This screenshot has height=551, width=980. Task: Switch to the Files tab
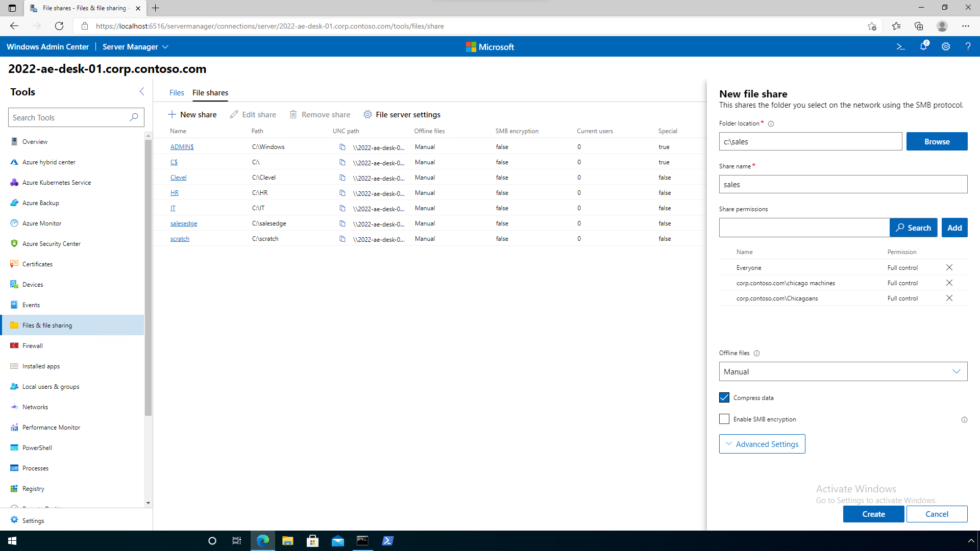click(x=176, y=92)
